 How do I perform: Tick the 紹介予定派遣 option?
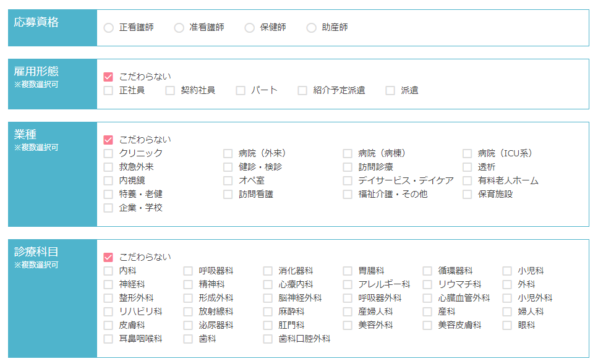[302, 91]
